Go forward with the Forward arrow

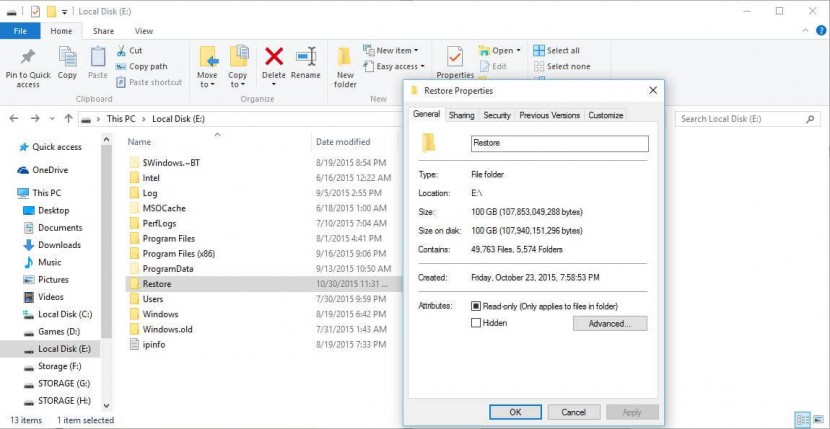pos(35,119)
